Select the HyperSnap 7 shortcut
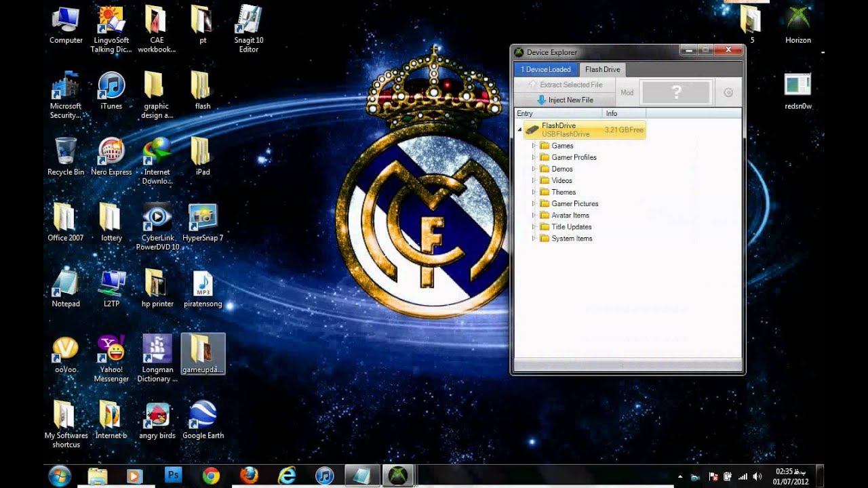The image size is (868, 488). (202, 223)
